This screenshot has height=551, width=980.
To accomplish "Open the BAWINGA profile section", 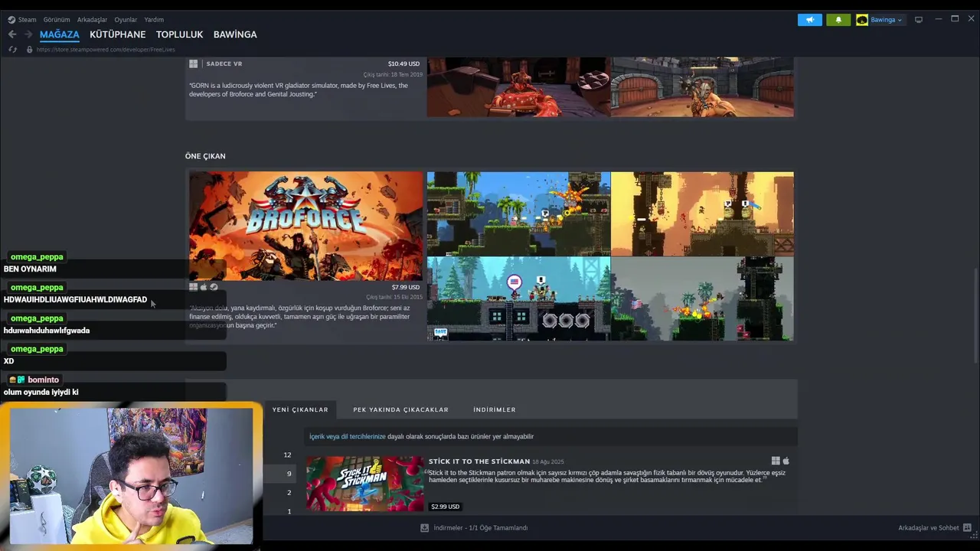I will click(x=235, y=34).
